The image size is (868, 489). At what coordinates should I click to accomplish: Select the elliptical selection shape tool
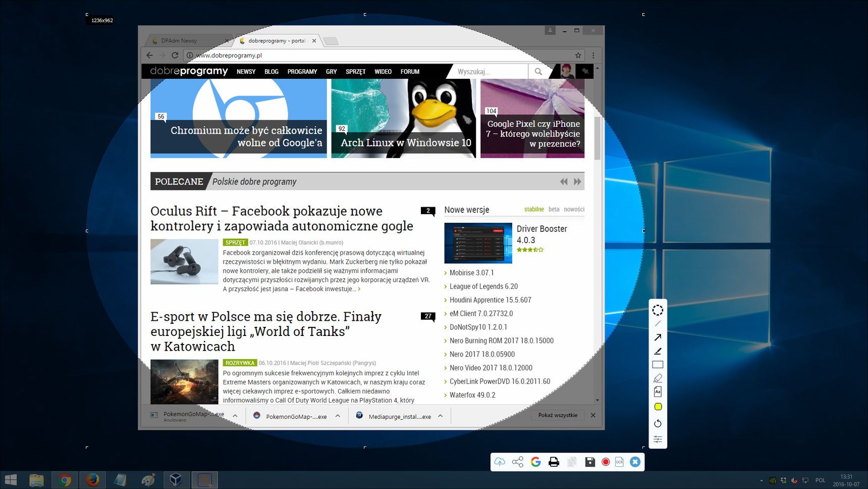658,310
